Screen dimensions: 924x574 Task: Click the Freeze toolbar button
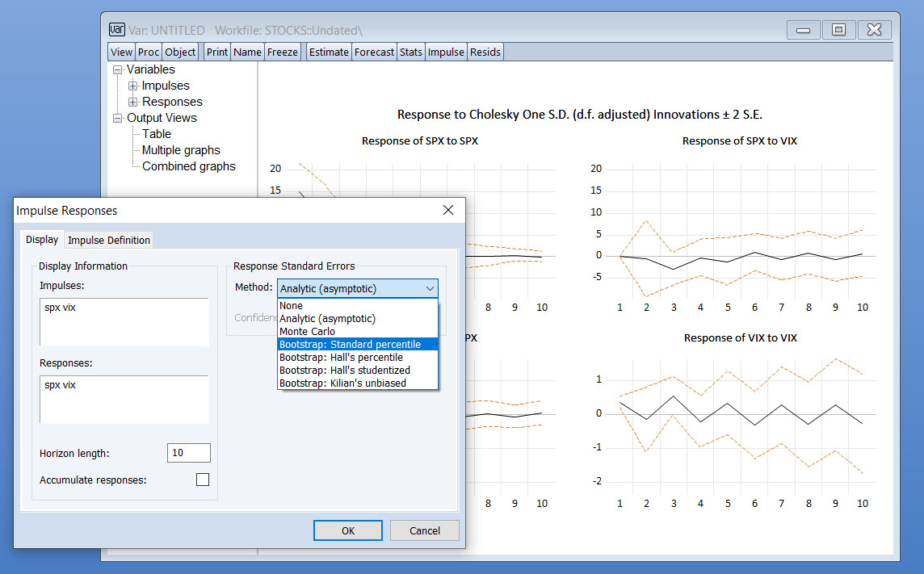[283, 52]
